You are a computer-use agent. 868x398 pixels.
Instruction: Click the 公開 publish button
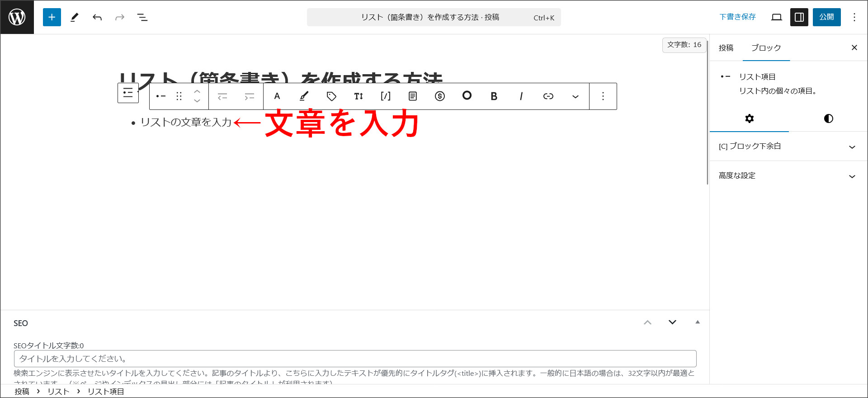click(x=826, y=17)
